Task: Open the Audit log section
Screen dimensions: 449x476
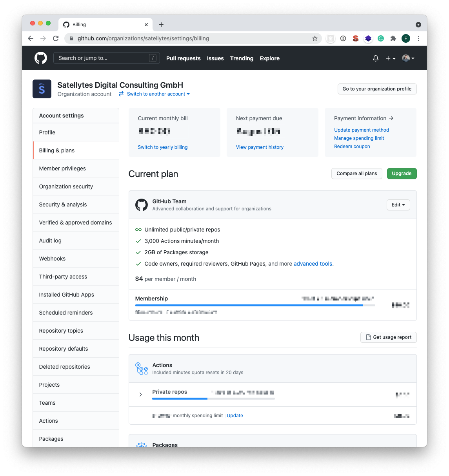Action: pyautogui.click(x=50, y=241)
